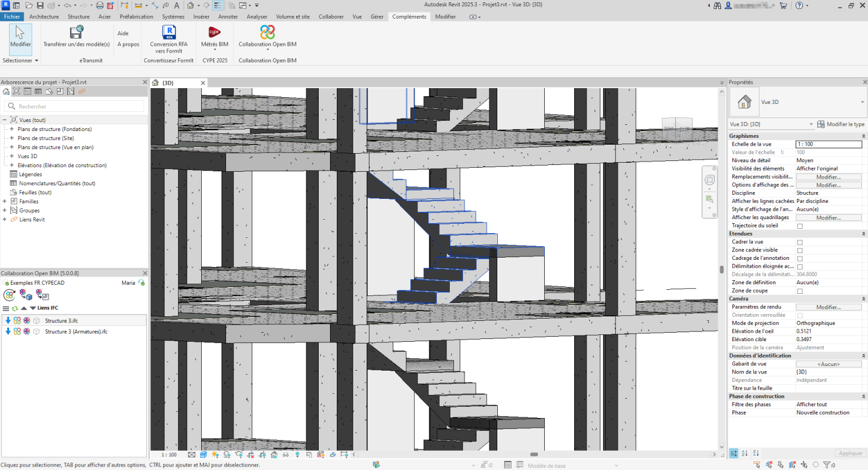Toggle shadows with the sun icon

coord(215,454)
